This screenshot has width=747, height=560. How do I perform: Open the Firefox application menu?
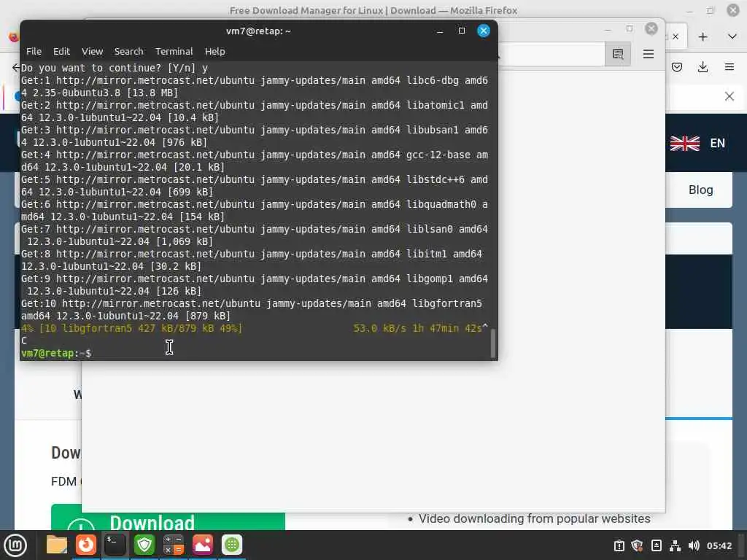[x=729, y=67]
